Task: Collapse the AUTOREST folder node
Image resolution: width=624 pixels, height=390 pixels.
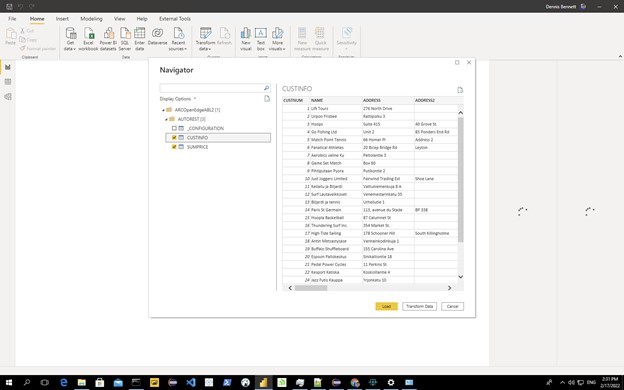Action: [x=166, y=119]
